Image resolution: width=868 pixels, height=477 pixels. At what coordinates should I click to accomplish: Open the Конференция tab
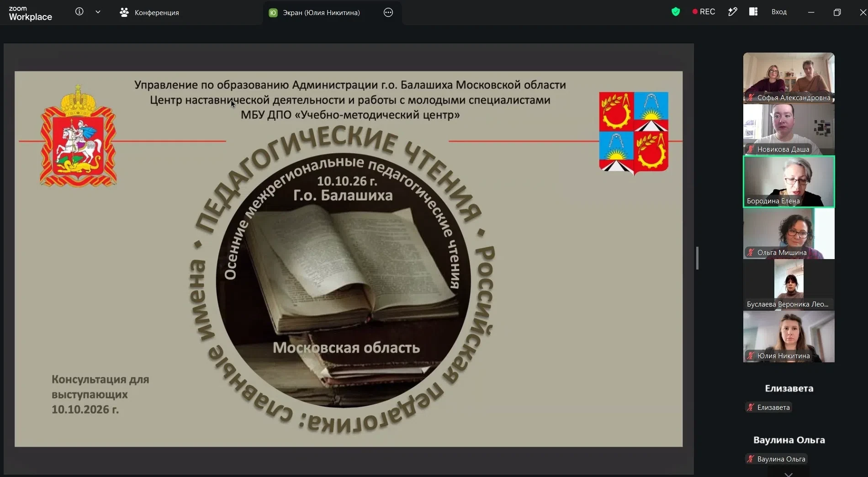(149, 12)
